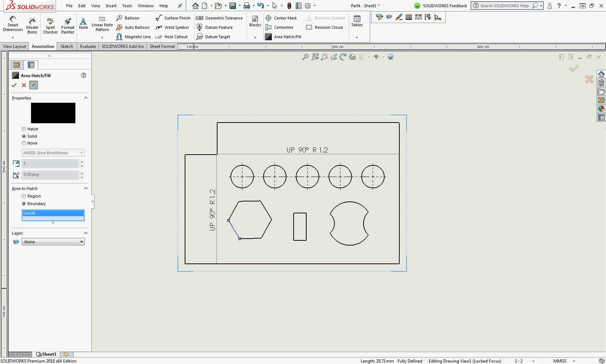Click the black solid fill preview swatch
The height and width of the screenshot is (364, 606).
tap(53, 113)
